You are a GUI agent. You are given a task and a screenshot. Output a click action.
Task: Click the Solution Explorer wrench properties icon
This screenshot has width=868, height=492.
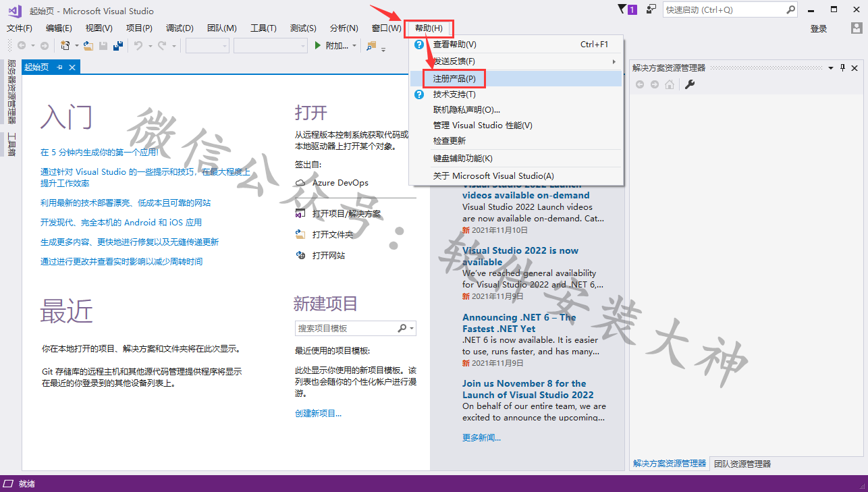(690, 84)
